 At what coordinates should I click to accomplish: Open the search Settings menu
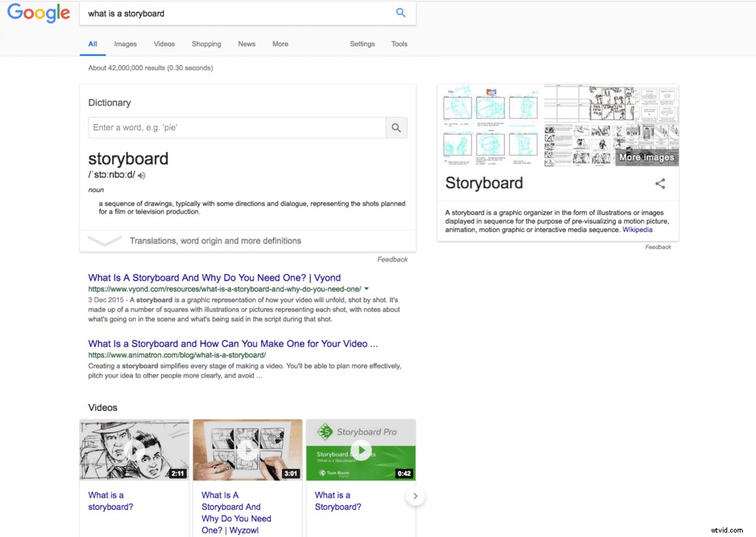[x=362, y=44]
